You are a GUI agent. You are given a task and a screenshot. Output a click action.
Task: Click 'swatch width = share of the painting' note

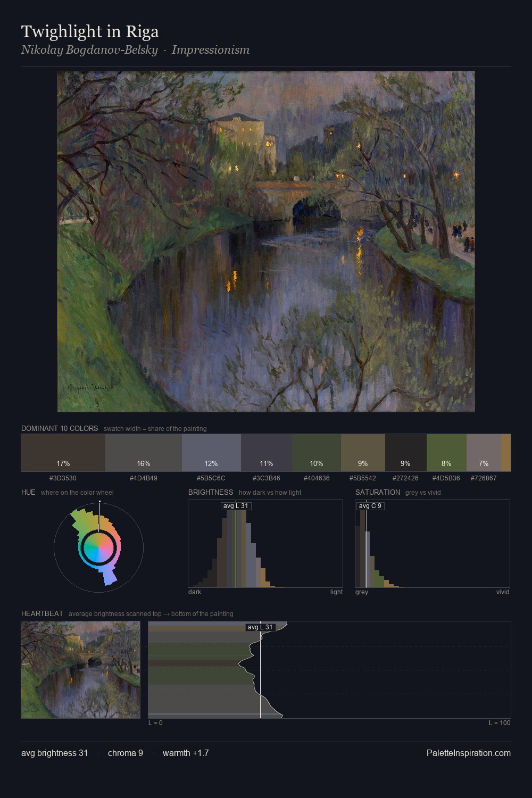pos(155,429)
